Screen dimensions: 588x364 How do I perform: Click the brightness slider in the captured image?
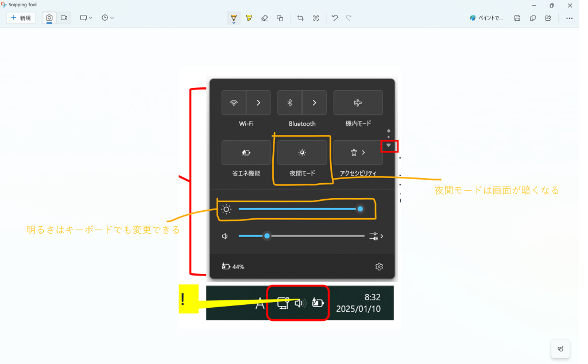click(x=299, y=209)
